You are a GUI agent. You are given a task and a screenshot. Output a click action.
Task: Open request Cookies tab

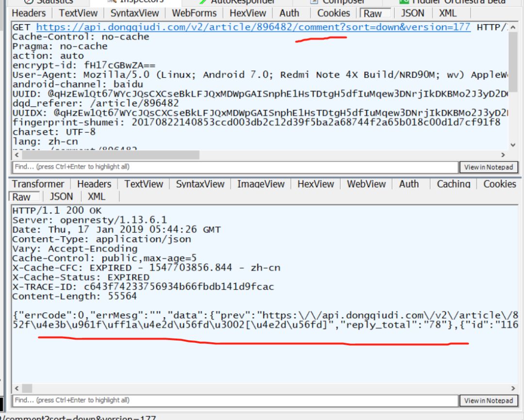click(333, 13)
